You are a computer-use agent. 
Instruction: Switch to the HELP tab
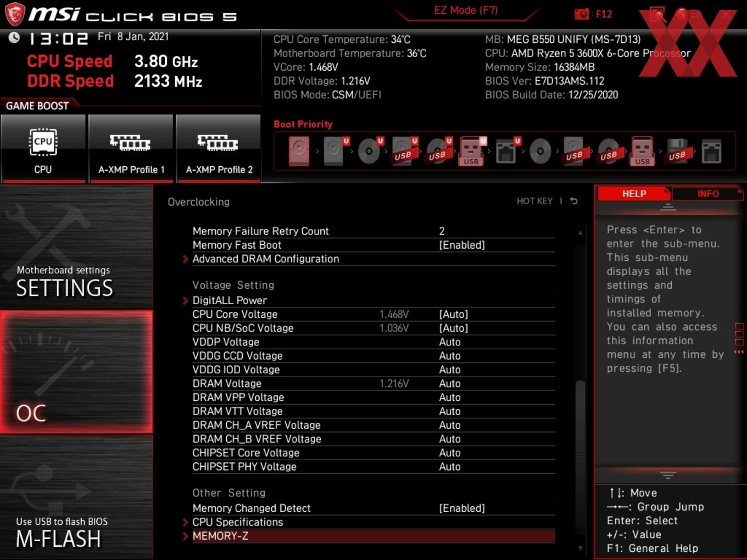tap(634, 193)
